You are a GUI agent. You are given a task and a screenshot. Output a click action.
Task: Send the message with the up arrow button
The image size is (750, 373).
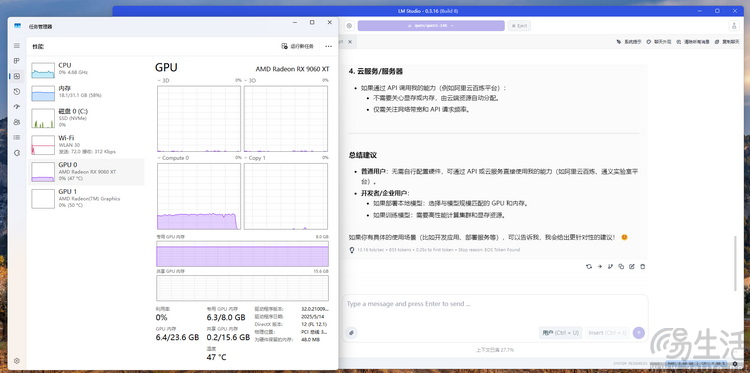click(639, 333)
